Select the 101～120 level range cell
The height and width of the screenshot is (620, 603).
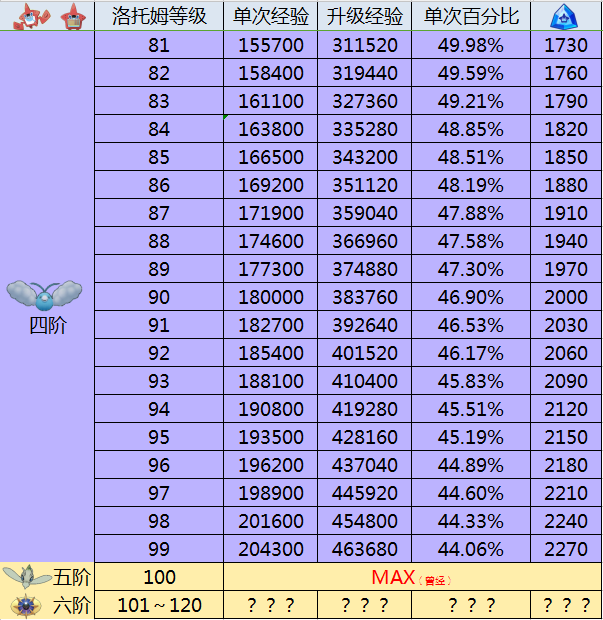pos(158,605)
